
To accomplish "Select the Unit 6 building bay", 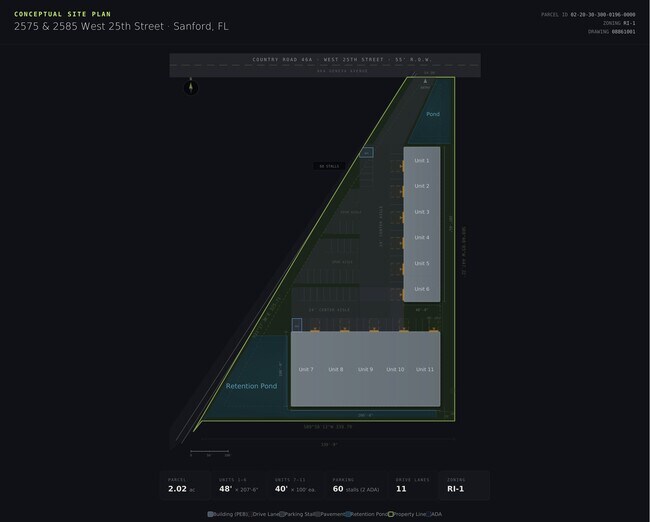I will pos(421,289).
